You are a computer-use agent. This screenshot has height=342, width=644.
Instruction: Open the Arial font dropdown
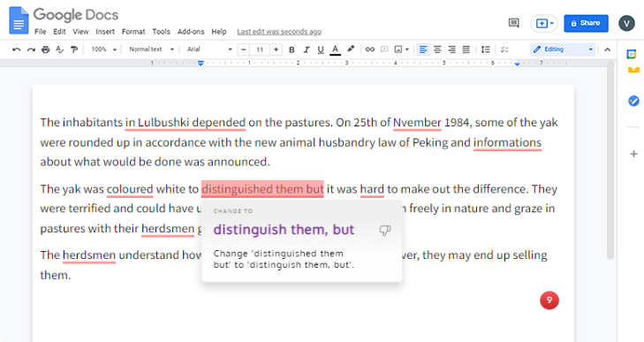[x=209, y=49]
